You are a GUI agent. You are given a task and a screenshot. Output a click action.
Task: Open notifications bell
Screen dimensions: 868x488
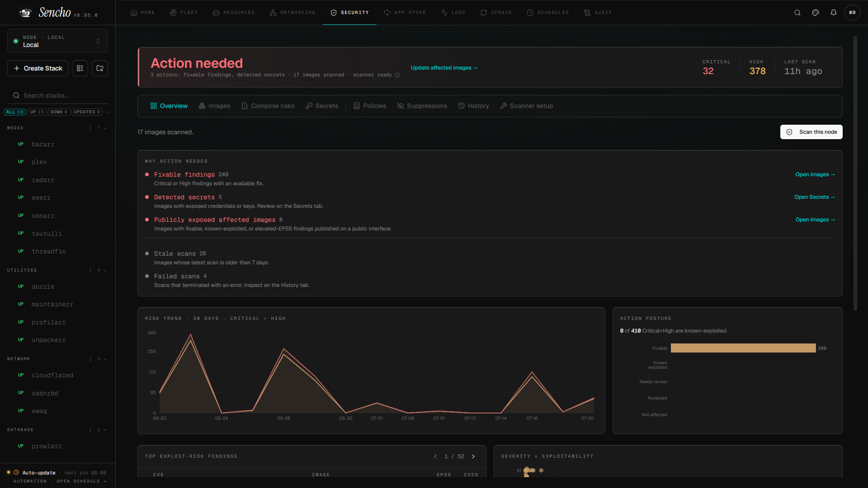tap(834, 13)
